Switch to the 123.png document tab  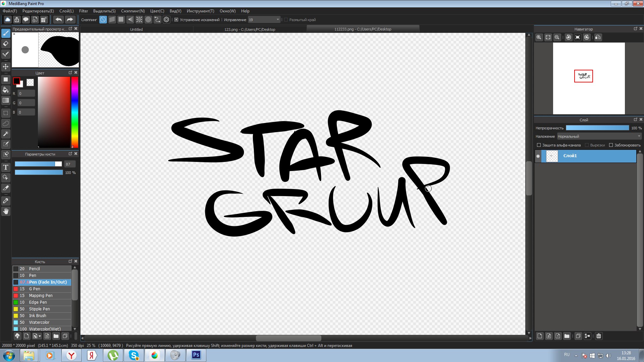coord(250,29)
